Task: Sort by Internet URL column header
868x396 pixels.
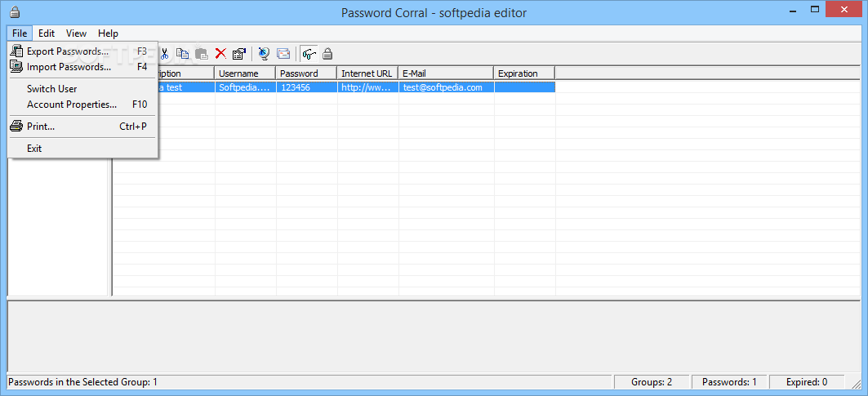Action: pyautogui.click(x=368, y=73)
